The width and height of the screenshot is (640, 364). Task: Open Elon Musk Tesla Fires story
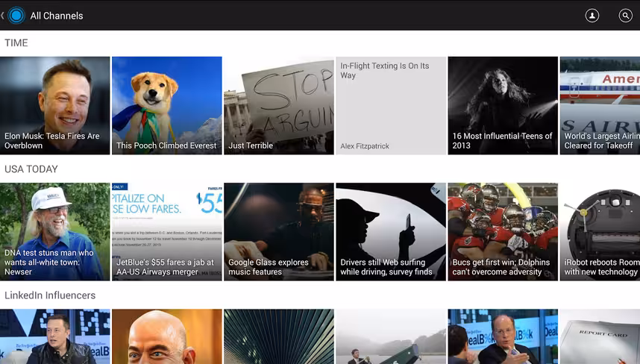click(x=54, y=105)
